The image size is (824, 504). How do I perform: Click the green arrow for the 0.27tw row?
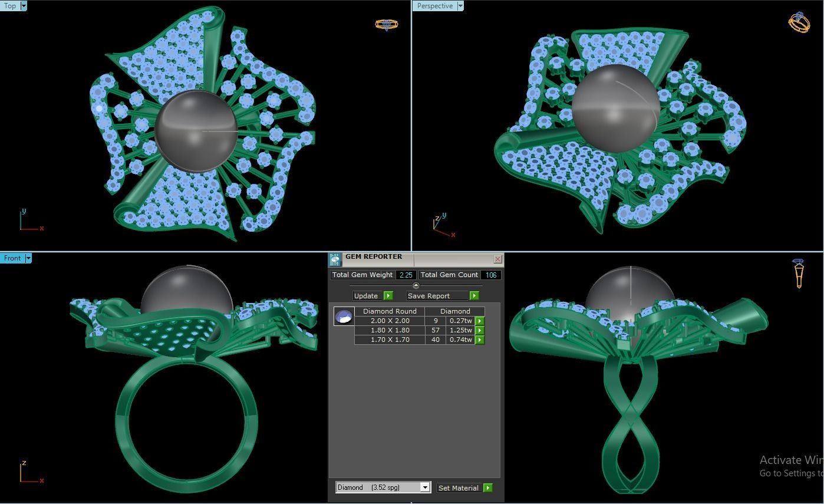[480, 321]
